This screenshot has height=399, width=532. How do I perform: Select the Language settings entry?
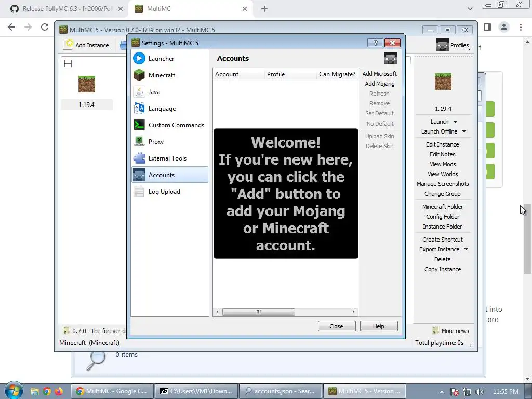point(170,108)
